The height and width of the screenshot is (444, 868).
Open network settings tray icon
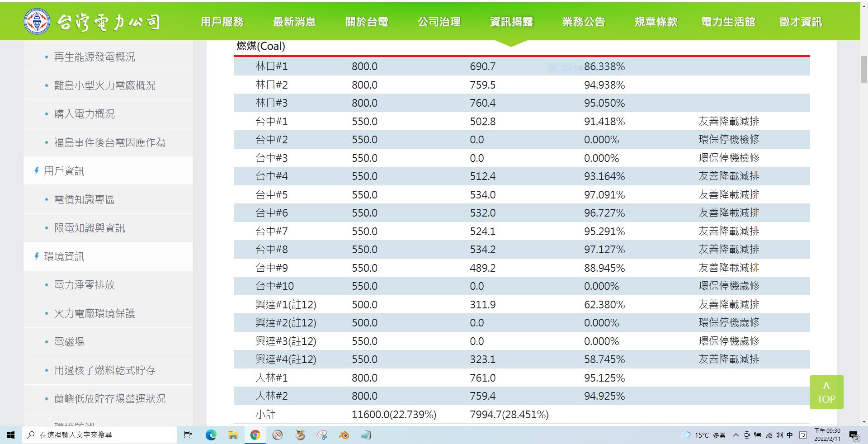(x=769, y=435)
